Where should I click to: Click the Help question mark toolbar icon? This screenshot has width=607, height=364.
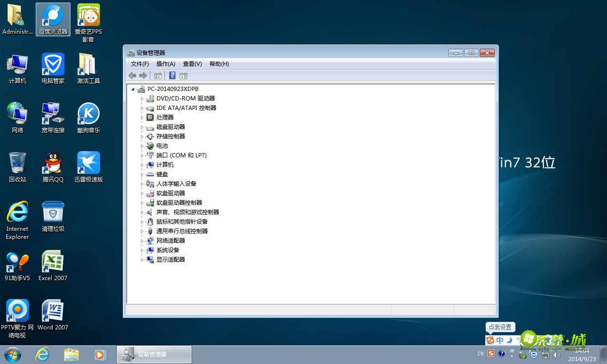pyautogui.click(x=172, y=75)
